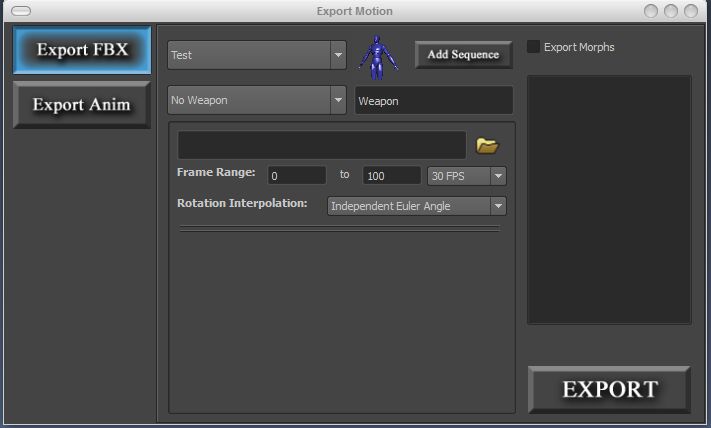
Task: Click the Frame Range label
Action: pyautogui.click(x=216, y=172)
